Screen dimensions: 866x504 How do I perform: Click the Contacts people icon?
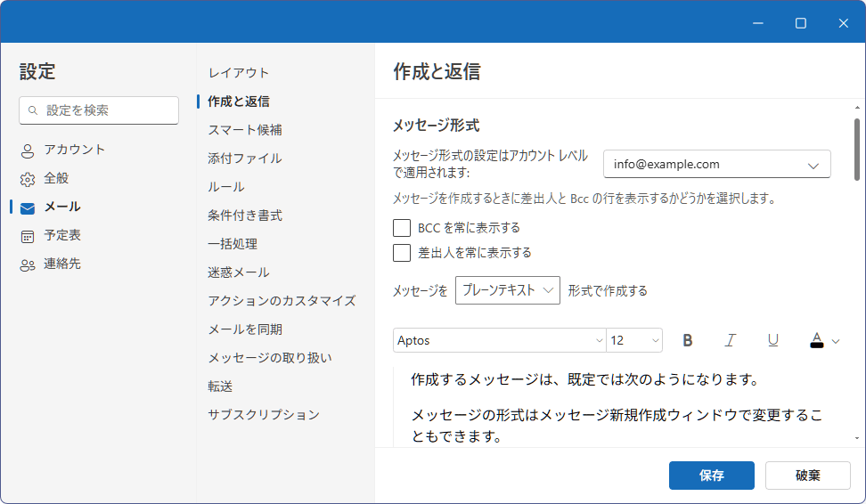[x=28, y=264]
